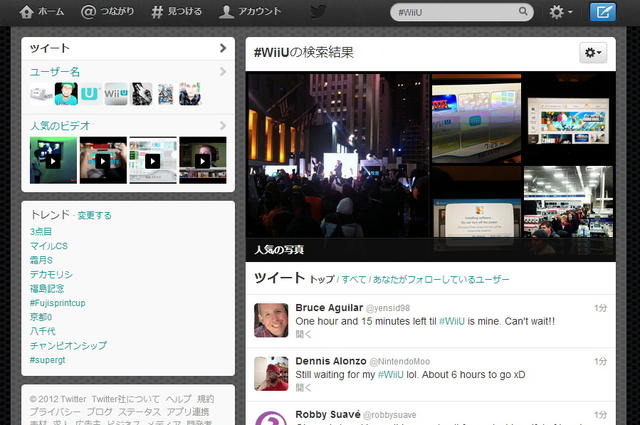Click the black and white figure avatar
Image resolution: width=640 pixels, height=425 pixels.
click(x=142, y=94)
